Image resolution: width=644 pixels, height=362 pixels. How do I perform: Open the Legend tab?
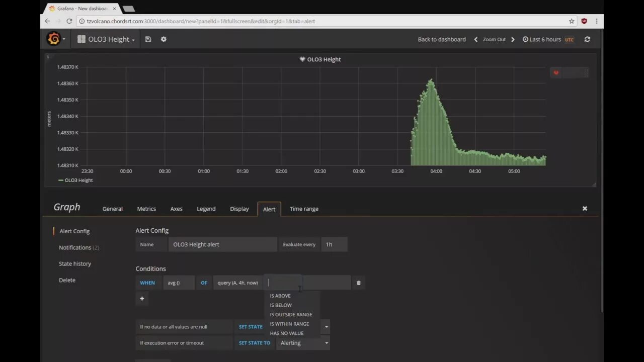(206, 209)
